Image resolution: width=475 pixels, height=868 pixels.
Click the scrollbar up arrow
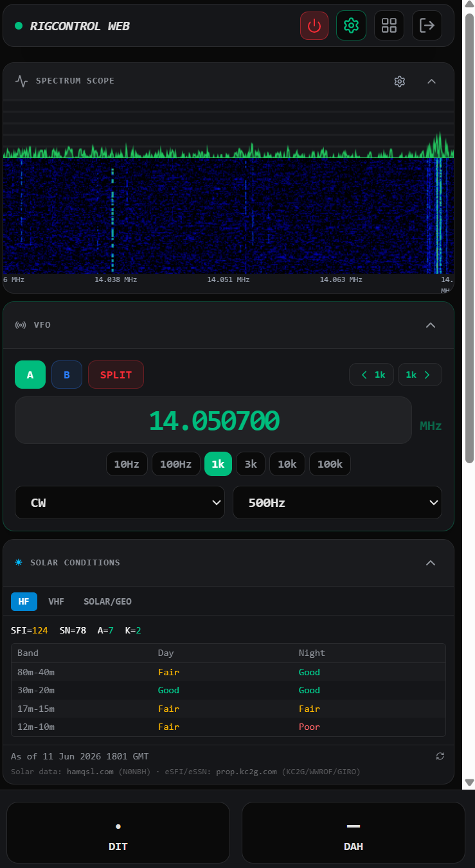469,5
